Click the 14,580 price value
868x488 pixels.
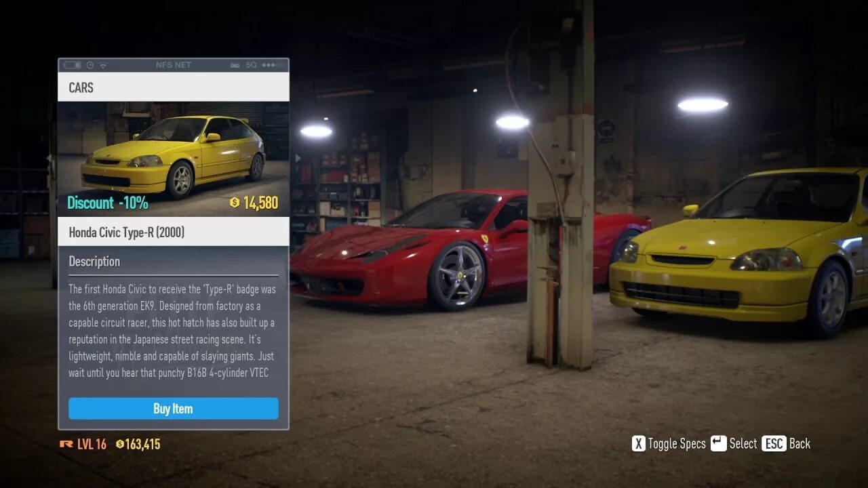tap(260, 203)
